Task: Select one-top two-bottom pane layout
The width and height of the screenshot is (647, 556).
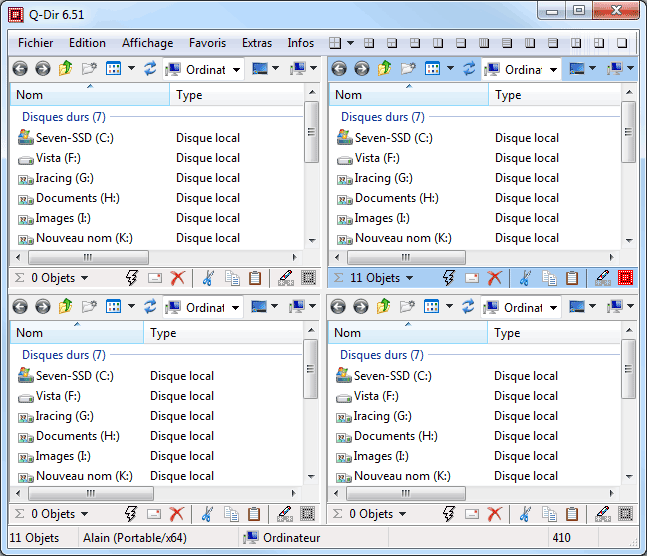Action: (x=392, y=43)
